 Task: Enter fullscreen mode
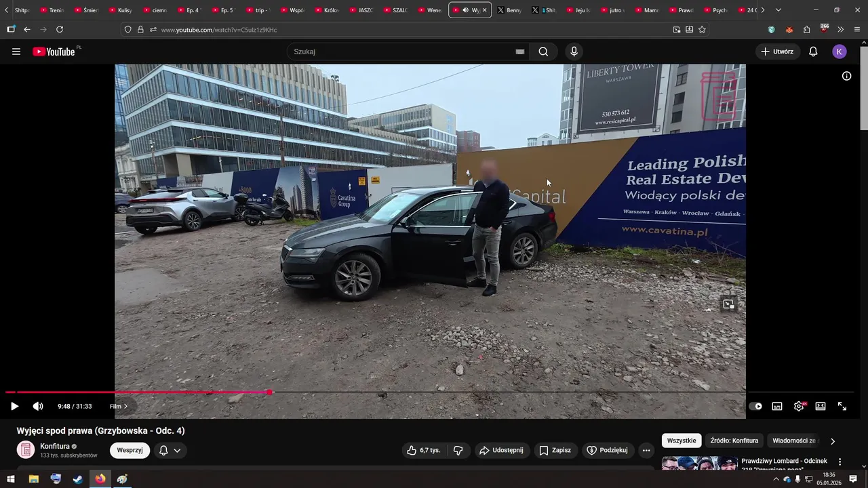[x=842, y=406]
